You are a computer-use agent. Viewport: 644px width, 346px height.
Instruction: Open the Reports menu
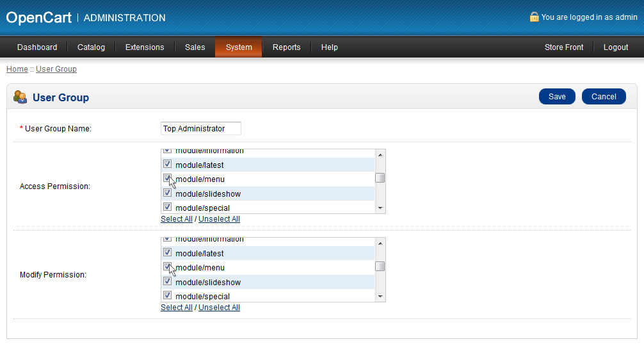point(286,47)
